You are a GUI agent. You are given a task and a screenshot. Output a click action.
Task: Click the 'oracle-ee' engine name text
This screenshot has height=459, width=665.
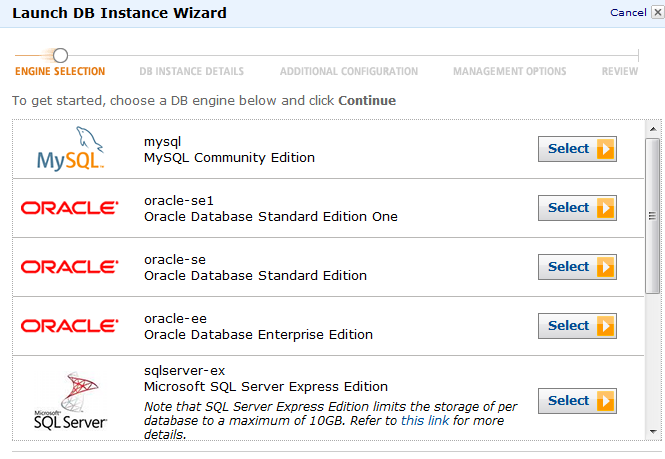coord(175,318)
